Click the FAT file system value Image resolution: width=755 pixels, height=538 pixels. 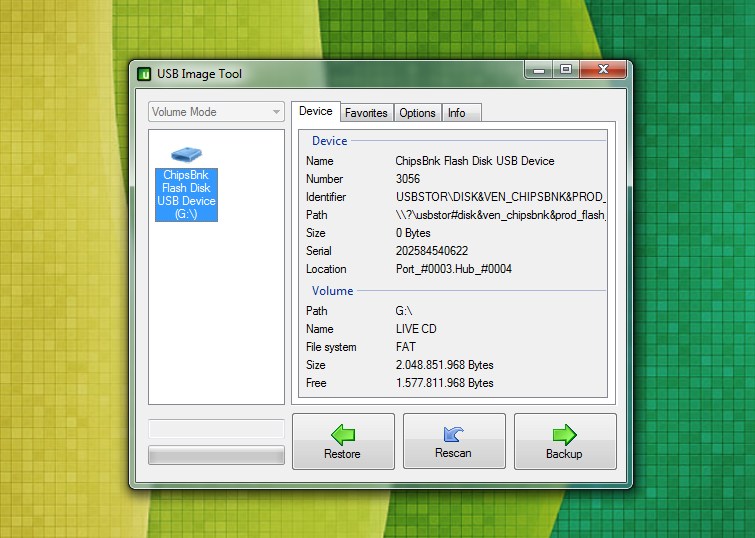[x=405, y=347]
